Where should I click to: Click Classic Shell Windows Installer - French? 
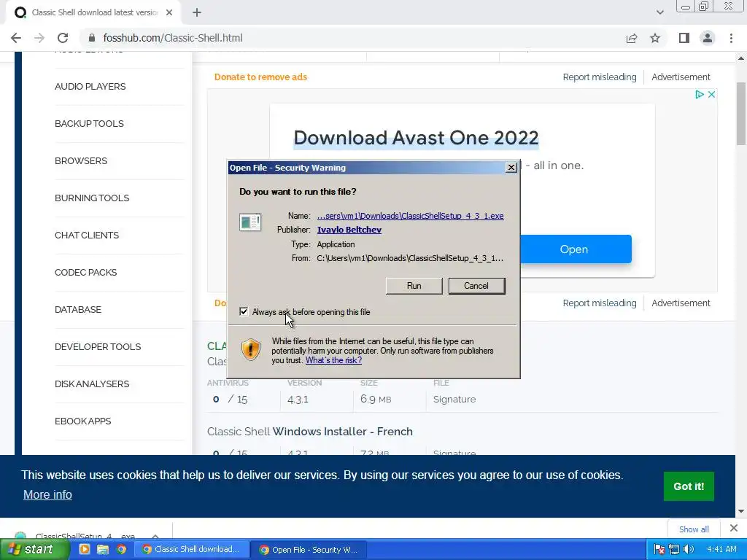309,432
